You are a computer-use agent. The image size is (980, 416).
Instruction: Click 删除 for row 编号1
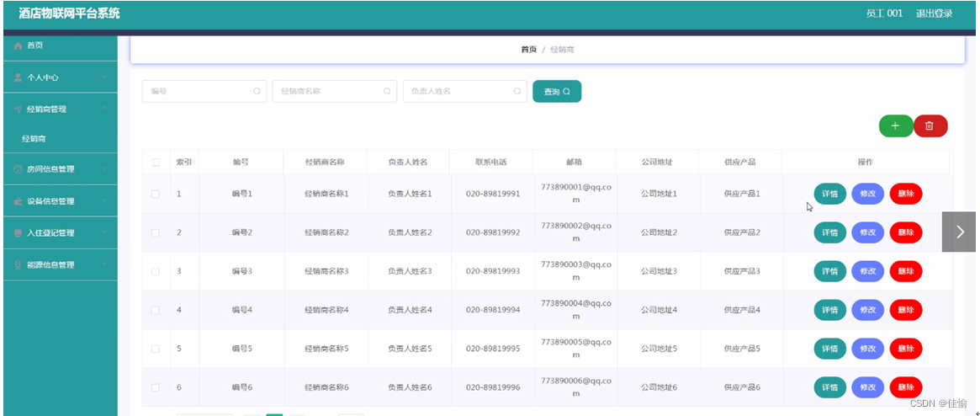tap(906, 194)
